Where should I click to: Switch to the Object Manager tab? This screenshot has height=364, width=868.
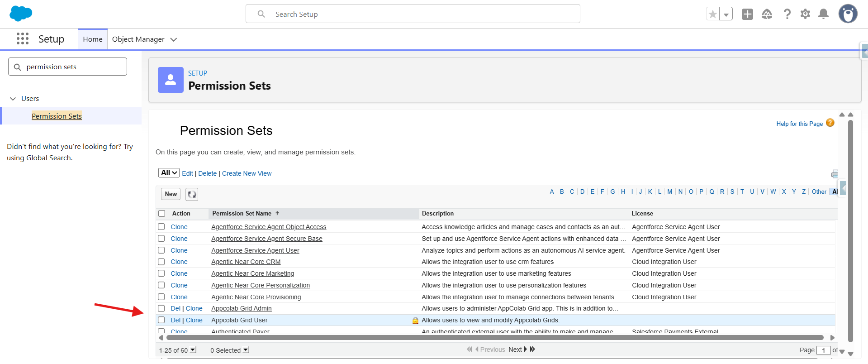(x=138, y=39)
